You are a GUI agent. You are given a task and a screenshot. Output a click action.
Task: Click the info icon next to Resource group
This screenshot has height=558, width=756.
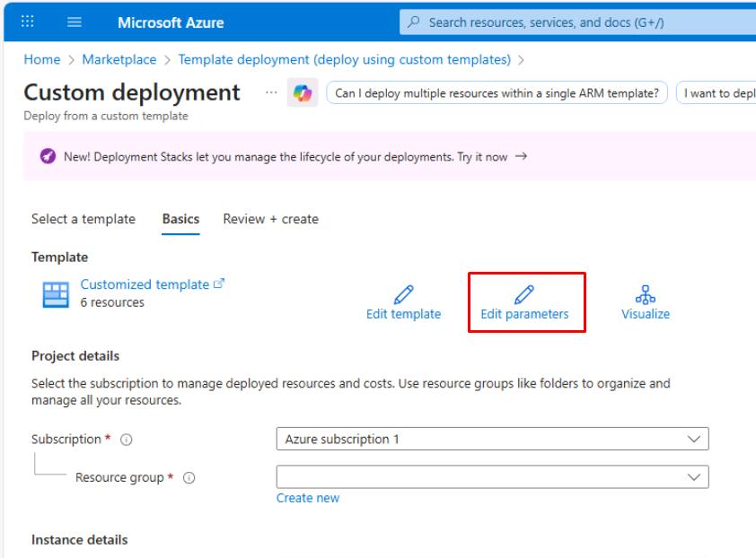tap(189, 477)
